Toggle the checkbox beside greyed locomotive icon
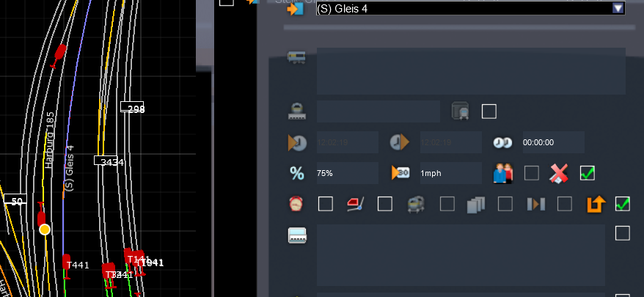 coord(447,204)
